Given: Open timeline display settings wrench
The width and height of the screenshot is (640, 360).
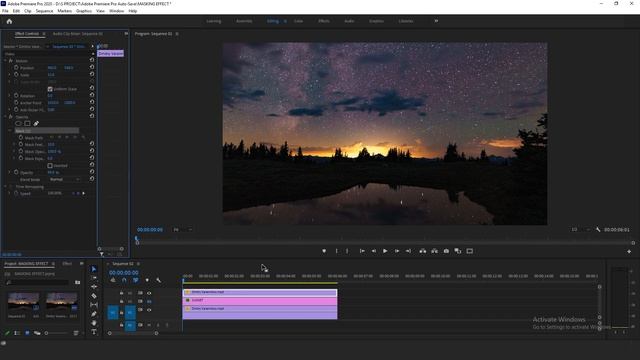Looking at the screenshot, I should [x=158, y=280].
